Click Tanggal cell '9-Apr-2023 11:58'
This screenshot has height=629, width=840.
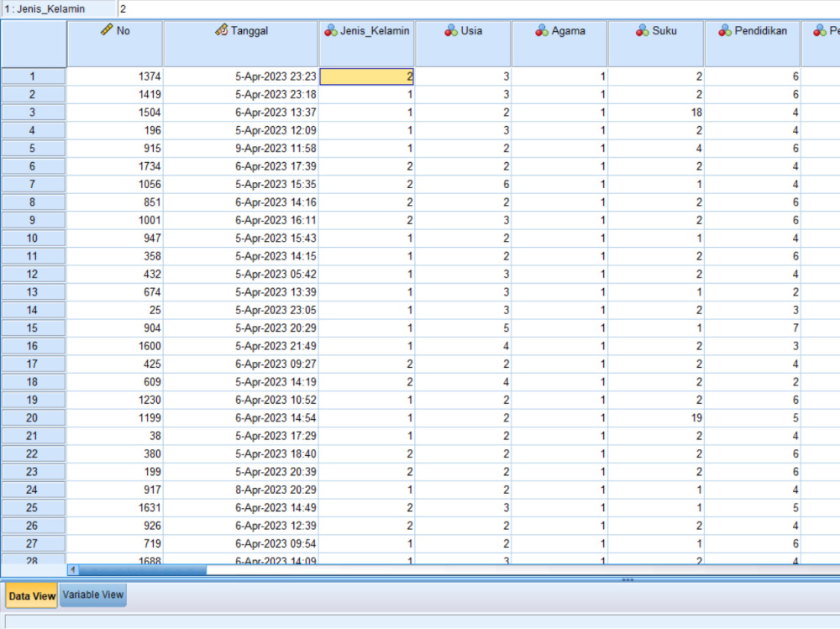(240, 149)
